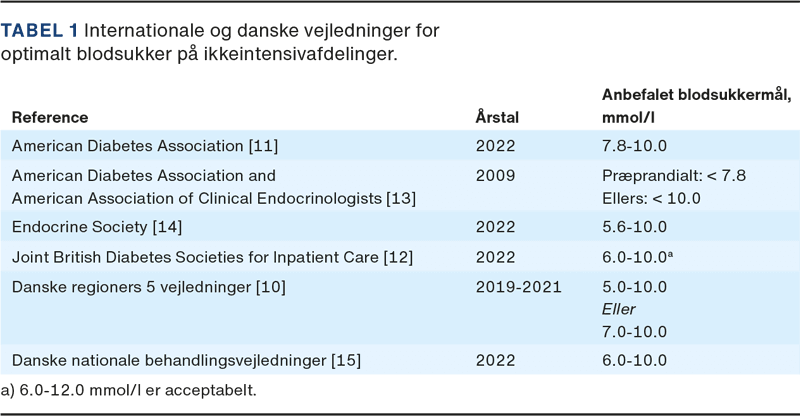Click the 2009 year cell
Viewport: 800px width, 416px height.
coord(495,176)
